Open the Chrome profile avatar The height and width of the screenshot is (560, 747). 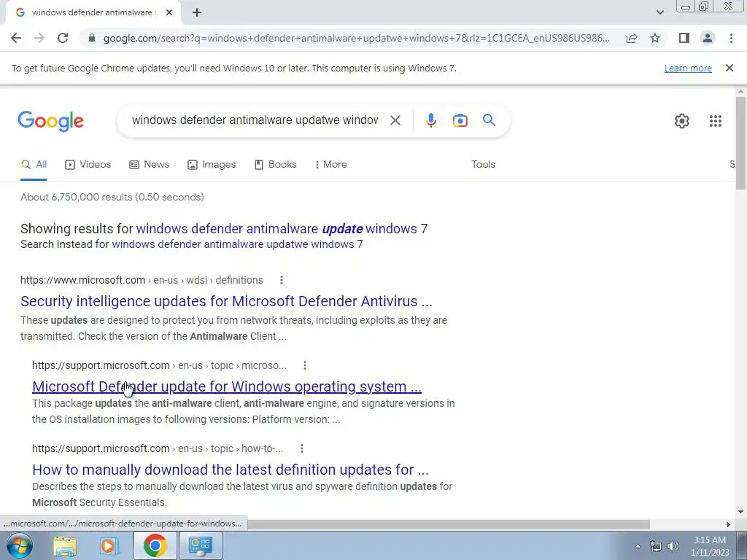click(x=708, y=38)
